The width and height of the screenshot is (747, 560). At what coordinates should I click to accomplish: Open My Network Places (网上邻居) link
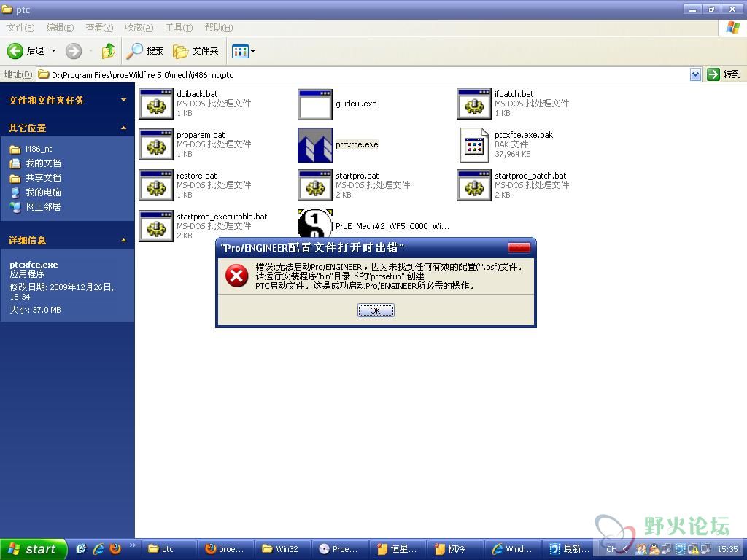(x=43, y=206)
